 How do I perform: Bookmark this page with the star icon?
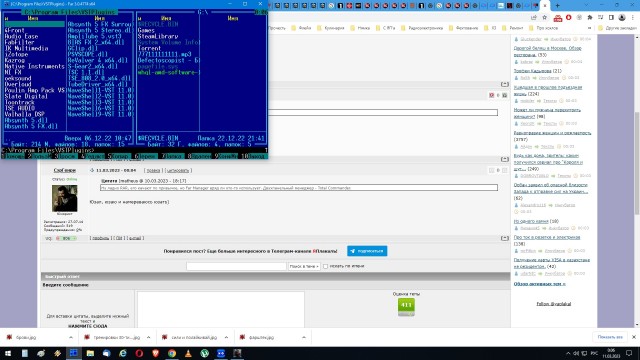point(544,18)
